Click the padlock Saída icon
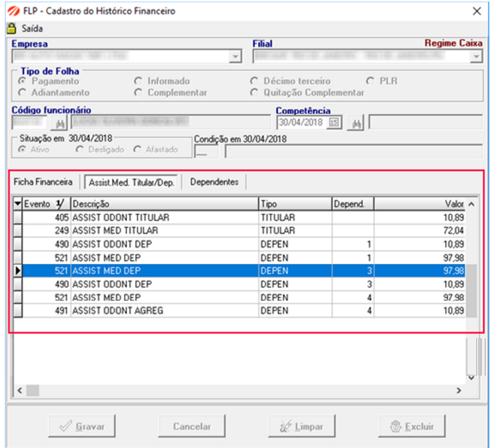Screen dimensions: 490x448 [x=11, y=29]
